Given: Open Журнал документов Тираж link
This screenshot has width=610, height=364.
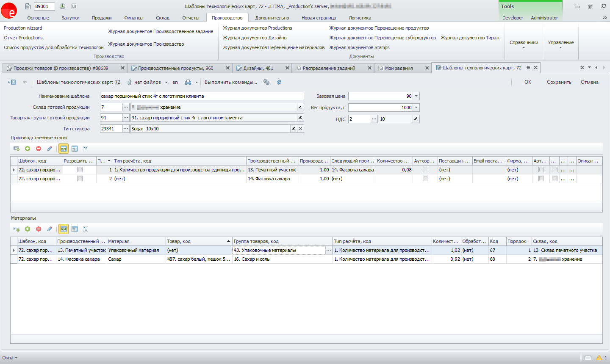Looking at the screenshot, I should point(470,38).
